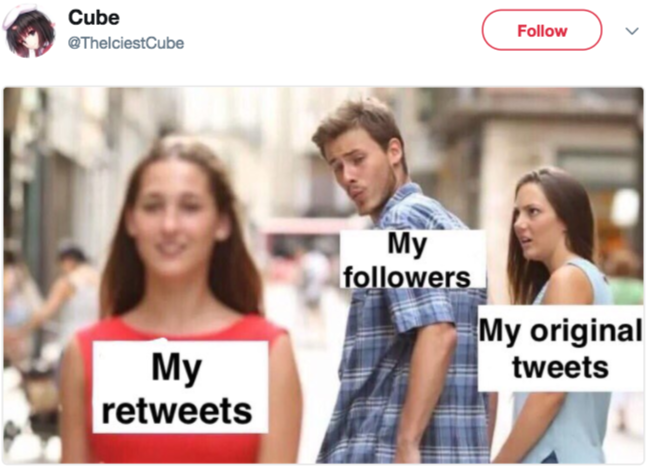Viewport: 653px width, 468px height.
Task: Open the distracted boyfriend meme image
Action: (x=324, y=275)
